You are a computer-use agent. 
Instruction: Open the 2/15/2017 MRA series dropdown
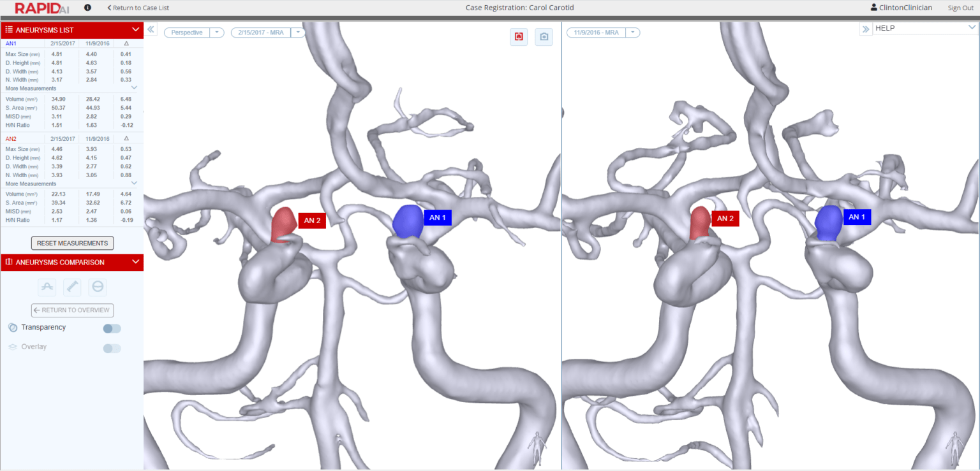pyautogui.click(x=297, y=32)
